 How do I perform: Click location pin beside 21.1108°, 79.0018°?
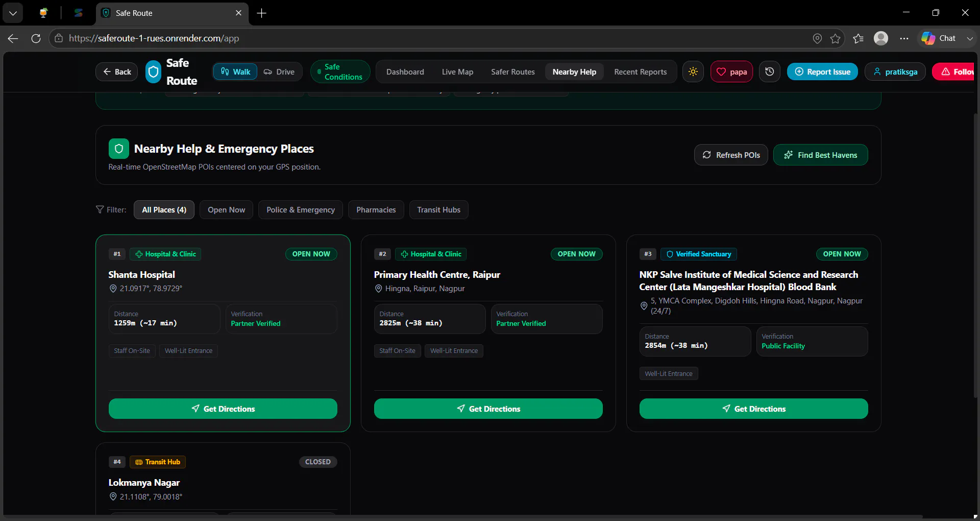[113, 496]
